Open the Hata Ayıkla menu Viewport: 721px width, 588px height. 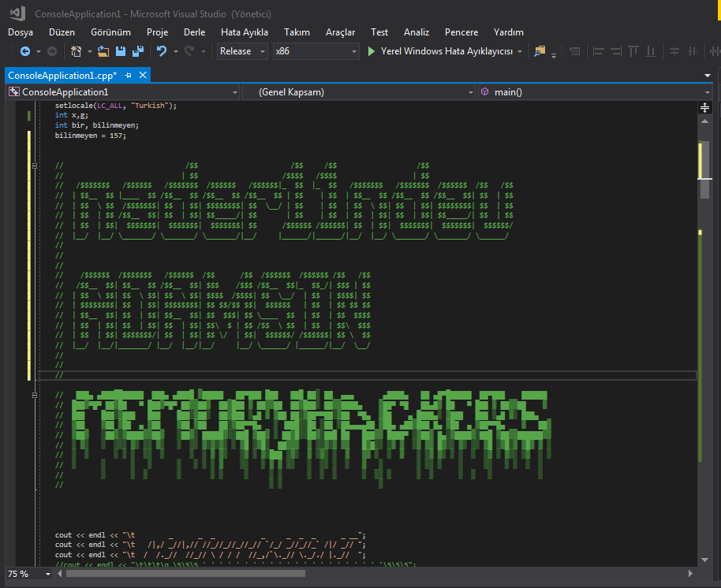tap(245, 32)
